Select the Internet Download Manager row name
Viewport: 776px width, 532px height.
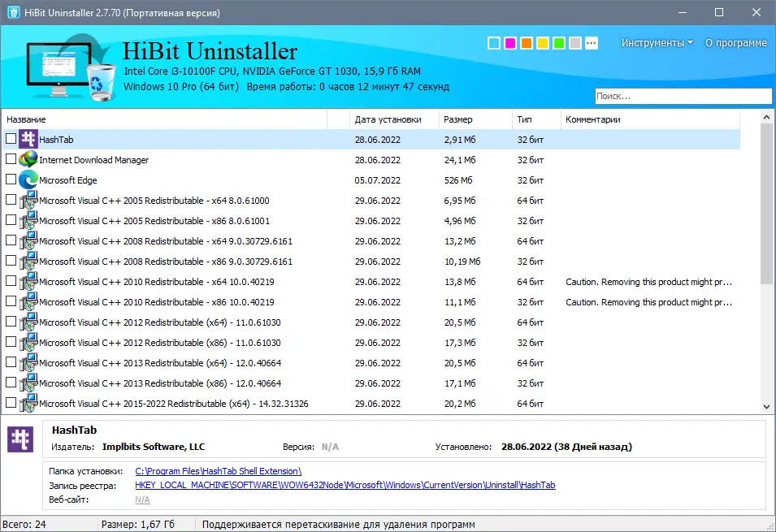(x=94, y=160)
